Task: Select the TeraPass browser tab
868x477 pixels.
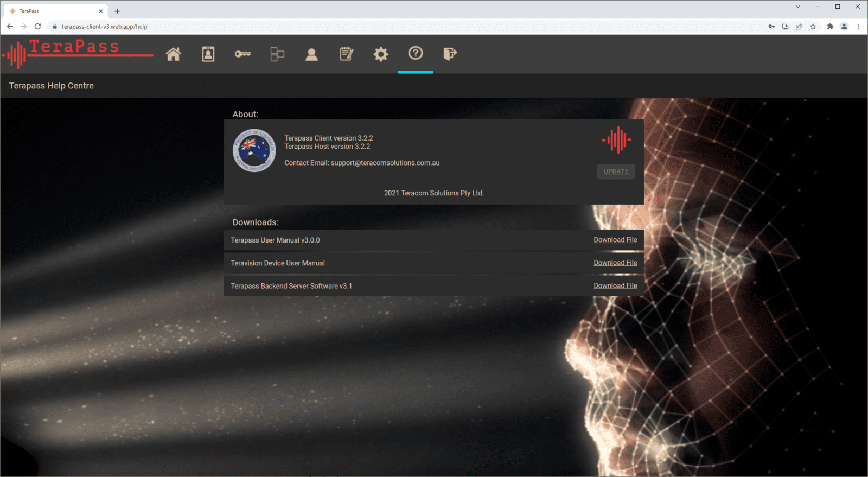Action: coord(54,11)
